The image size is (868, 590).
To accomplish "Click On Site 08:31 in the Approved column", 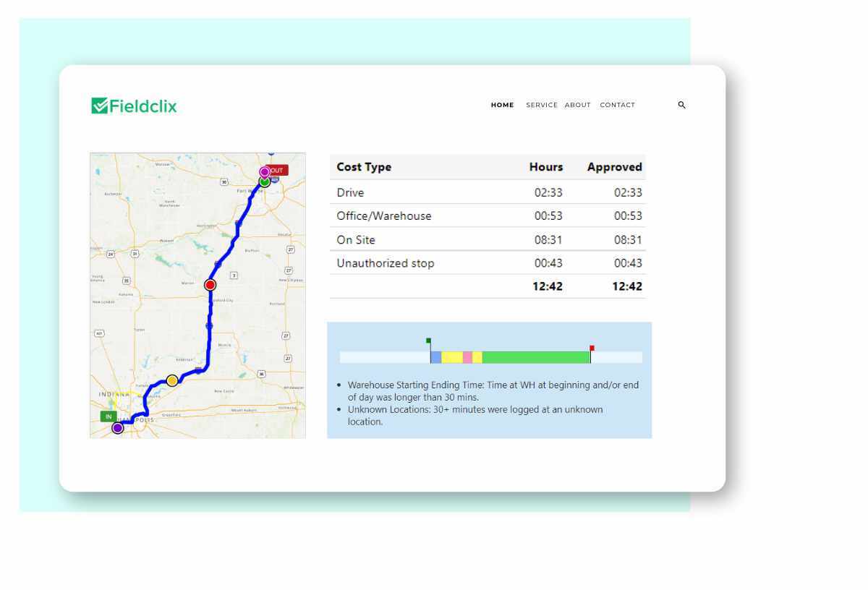I will pos(628,239).
